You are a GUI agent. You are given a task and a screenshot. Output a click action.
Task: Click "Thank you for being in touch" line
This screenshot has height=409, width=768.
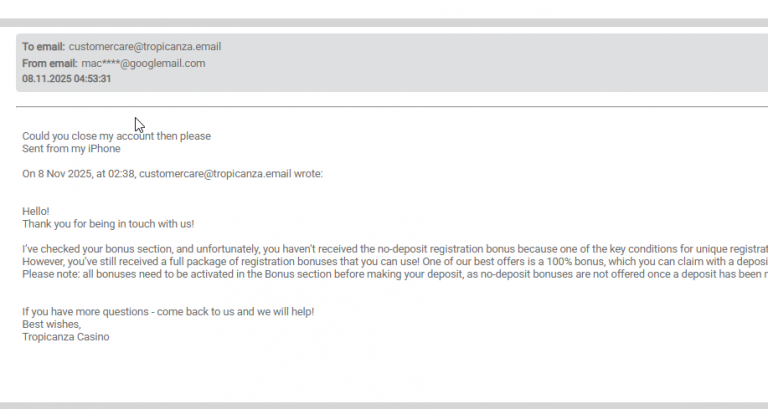(108, 224)
